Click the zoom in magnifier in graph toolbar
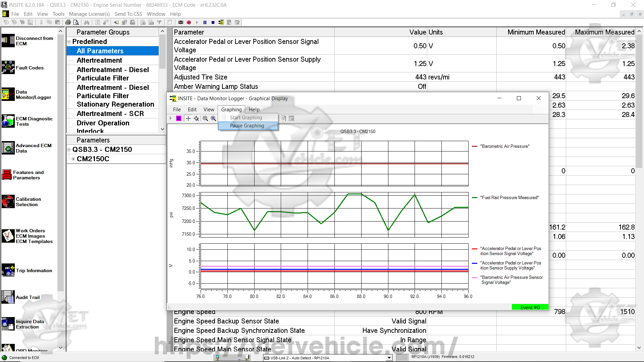Image resolution: width=644 pixels, height=362 pixels. tap(213, 118)
